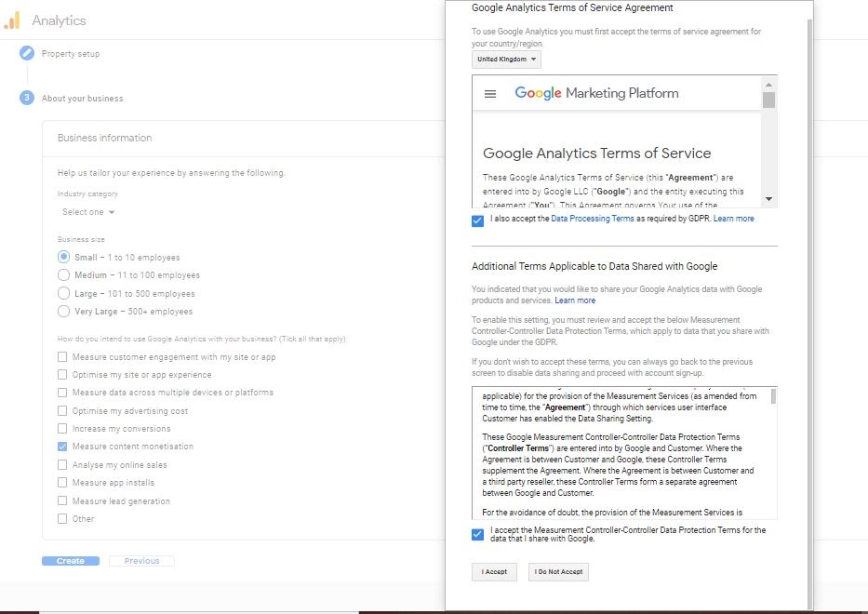The width and height of the screenshot is (868, 614).
Task: Click the Business information heading
Action: pos(104,138)
